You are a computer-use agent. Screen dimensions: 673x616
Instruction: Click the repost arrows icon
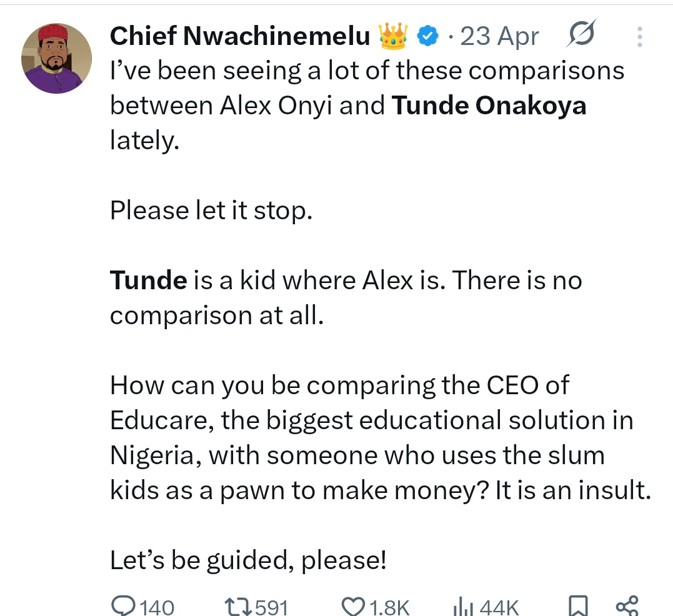pyautogui.click(x=239, y=607)
